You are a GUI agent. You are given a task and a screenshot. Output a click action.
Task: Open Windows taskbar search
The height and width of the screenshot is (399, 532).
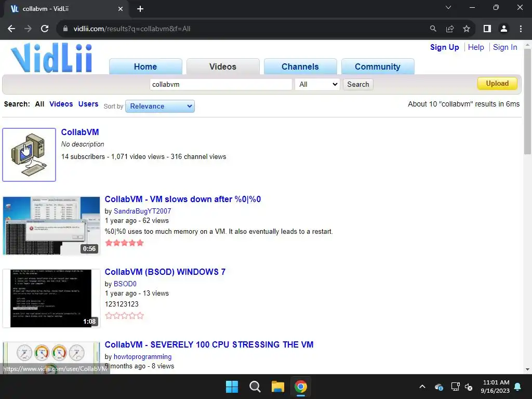[x=255, y=387]
